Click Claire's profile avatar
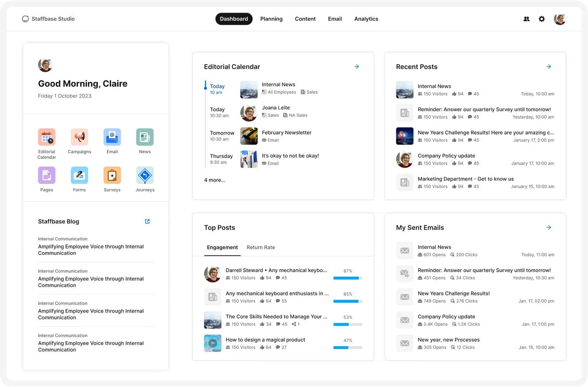 click(560, 19)
